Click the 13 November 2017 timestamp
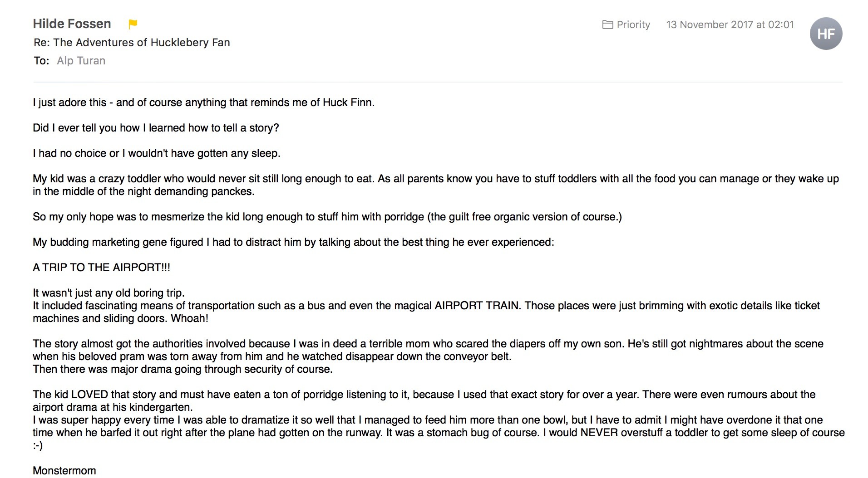The width and height of the screenshot is (868, 478). pos(730,24)
